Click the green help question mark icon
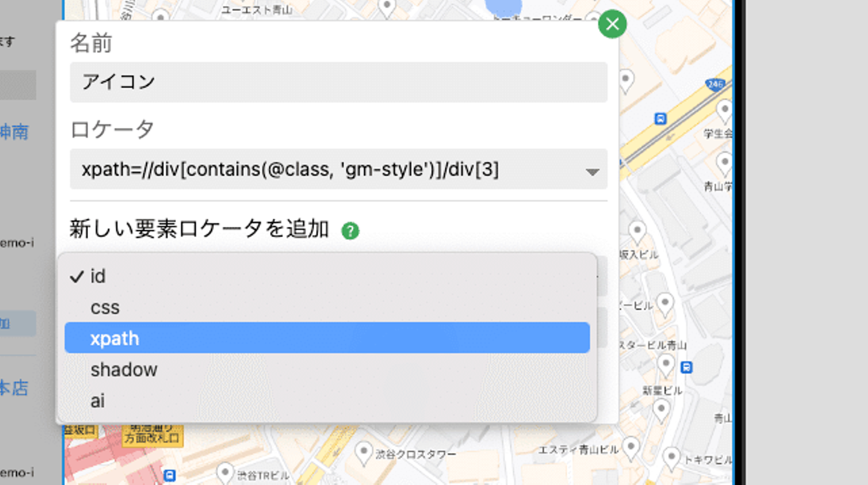This screenshot has width=868, height=485. click(x=350, y=231)
